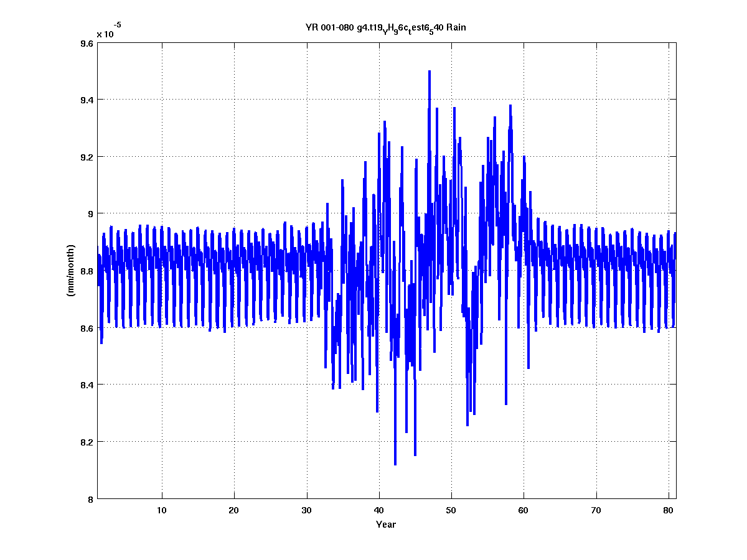The height and width of the screenshot is (560, 747).
Task: Click x-axis tick label '60'
Action: coord(524,510)
